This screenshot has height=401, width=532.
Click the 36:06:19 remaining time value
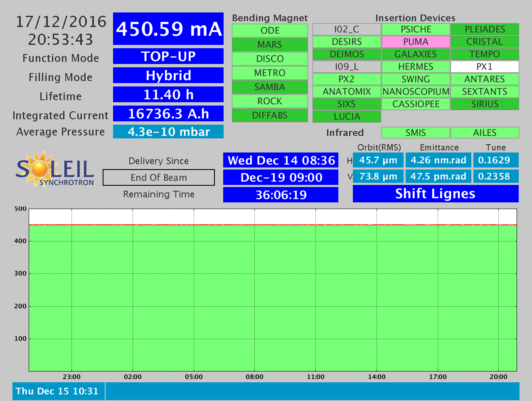[281, 194]
